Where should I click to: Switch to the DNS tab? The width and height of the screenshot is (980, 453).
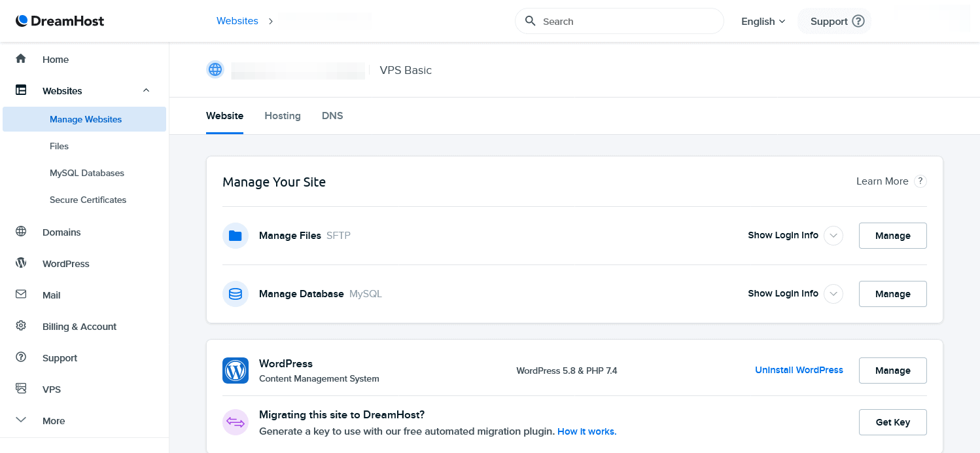(x=332, y=116)
